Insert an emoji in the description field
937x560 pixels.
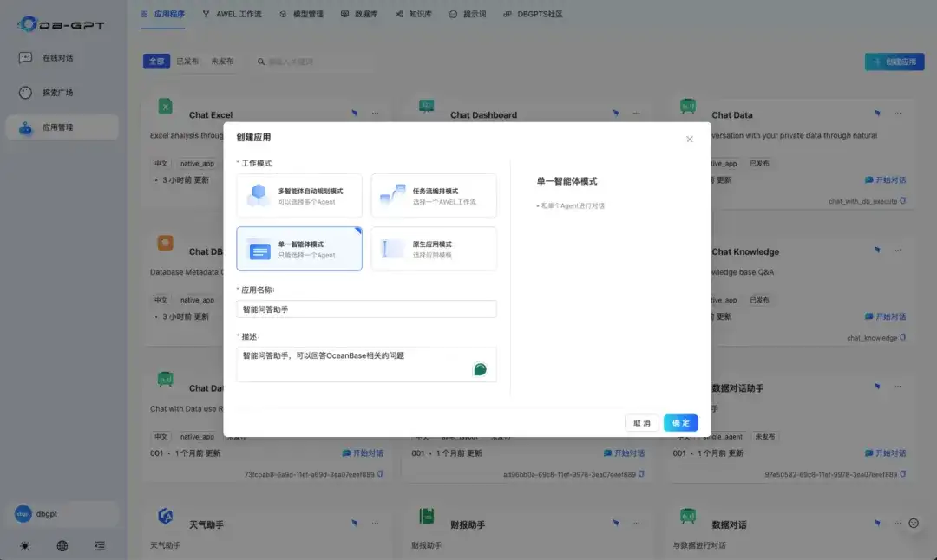point(481,368)
